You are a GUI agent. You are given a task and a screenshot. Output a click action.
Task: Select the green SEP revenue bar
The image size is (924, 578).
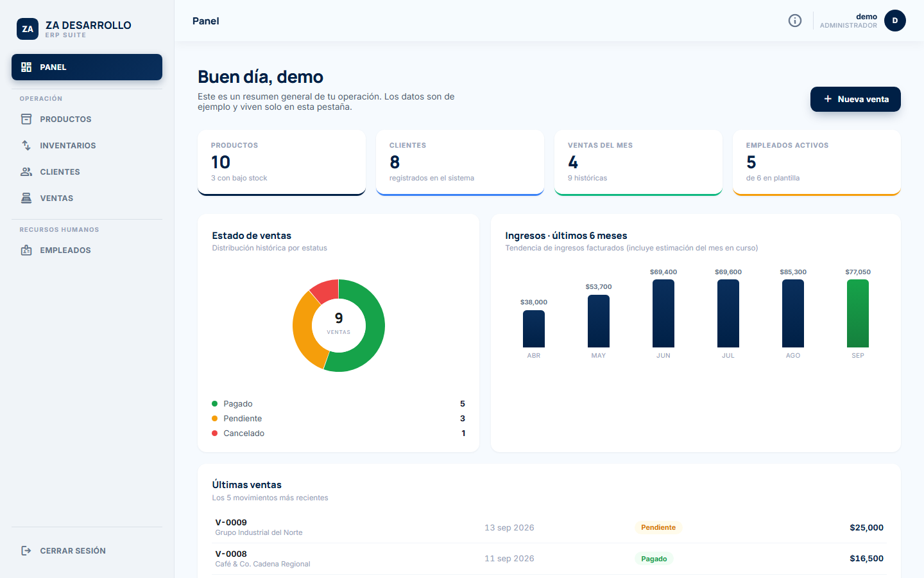point(858,313)
